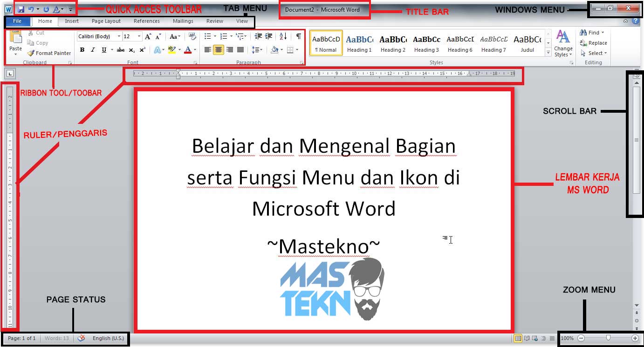
Task: Apply the Heading 1 style
Action: pyautogui.click(x=359, y=43)
